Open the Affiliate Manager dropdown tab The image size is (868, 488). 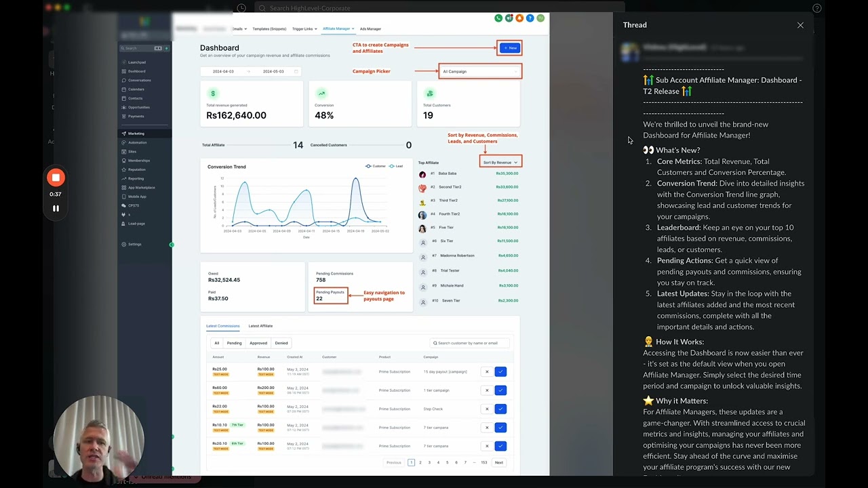point(338,29)
